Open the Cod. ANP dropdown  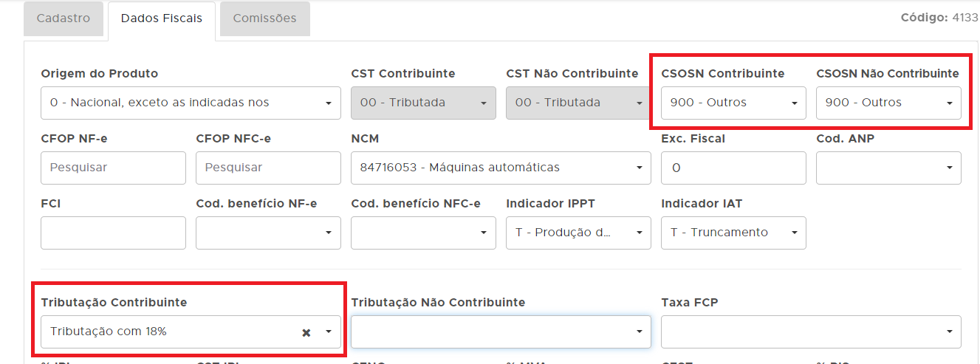(888, 168)
